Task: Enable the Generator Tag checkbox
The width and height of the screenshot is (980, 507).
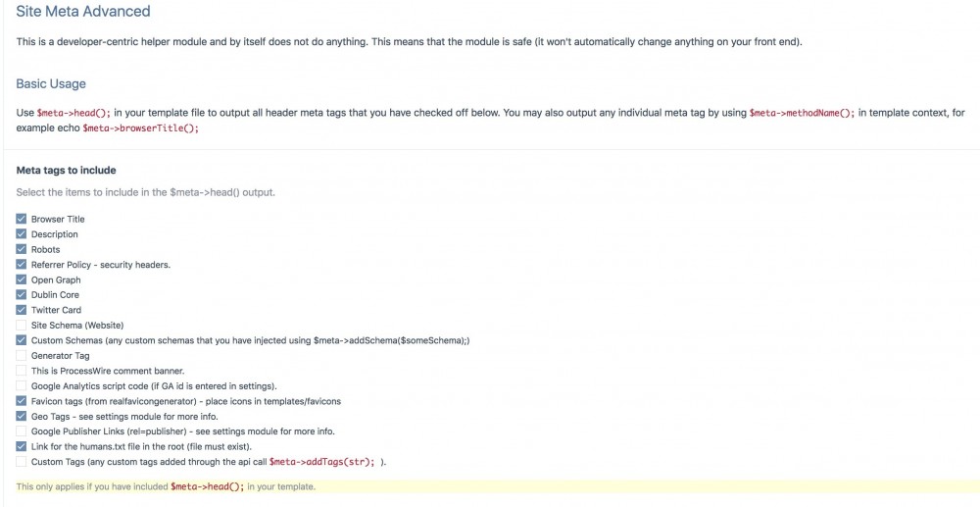Action: tap(22, 355)
